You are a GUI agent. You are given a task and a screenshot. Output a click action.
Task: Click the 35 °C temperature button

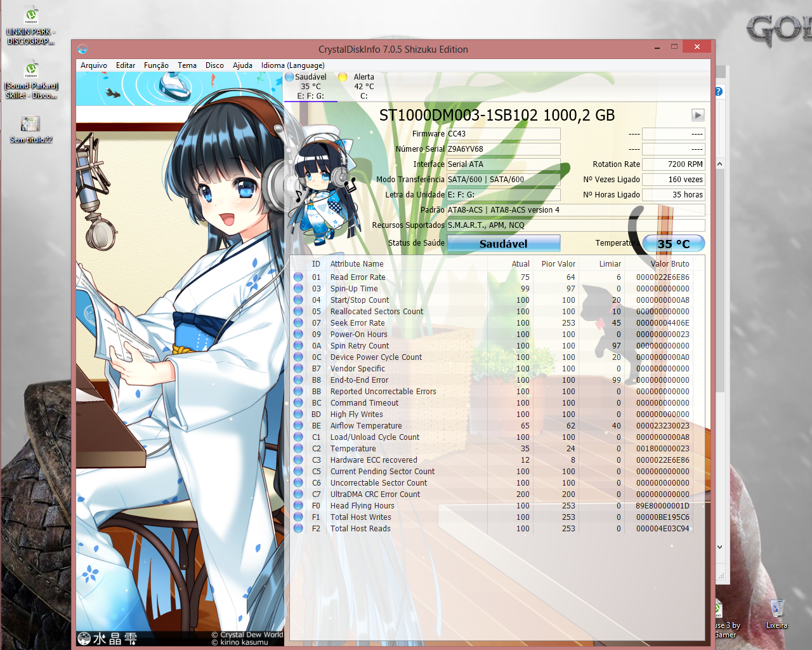click(674, 244)
